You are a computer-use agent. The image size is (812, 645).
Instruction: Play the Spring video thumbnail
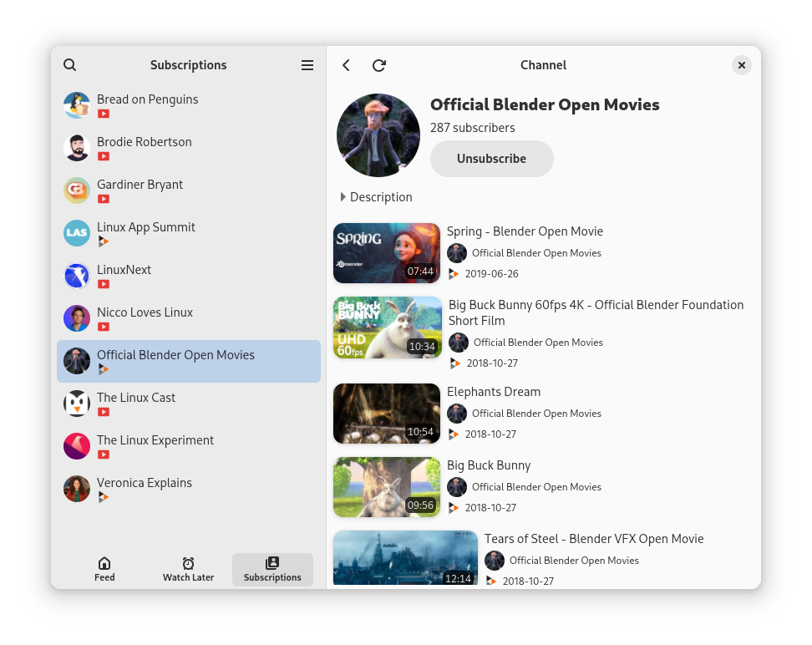[386, 253]
